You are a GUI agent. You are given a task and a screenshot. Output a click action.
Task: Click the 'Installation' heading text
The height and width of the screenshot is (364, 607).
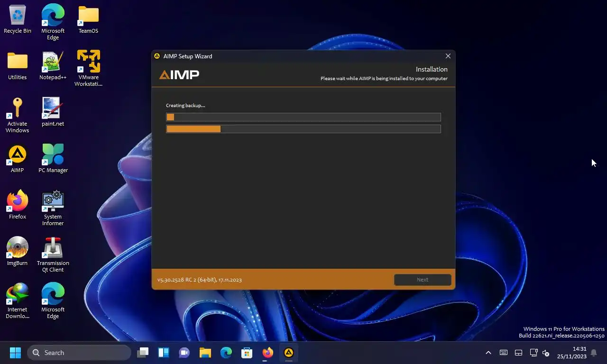pos(432,69)
